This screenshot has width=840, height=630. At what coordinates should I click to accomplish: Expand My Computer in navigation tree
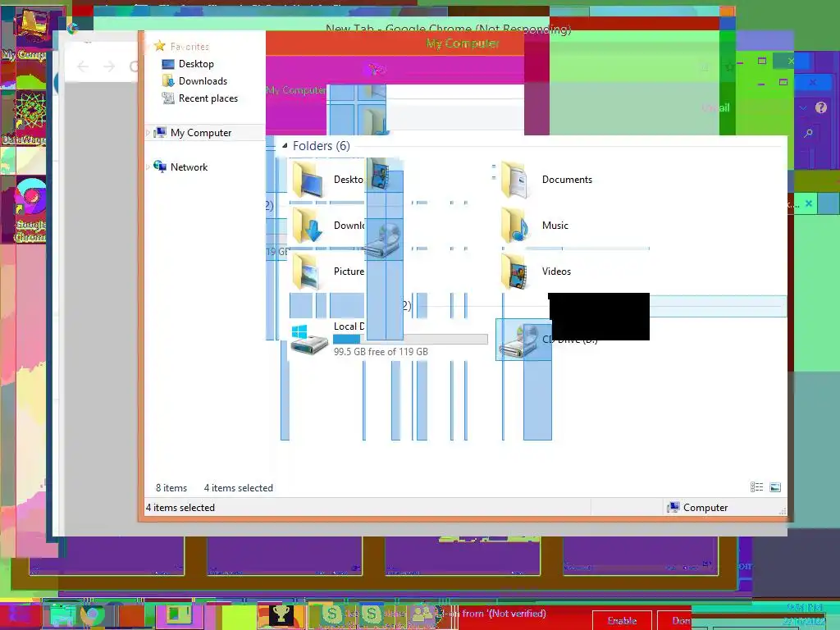click(x=148, y=132)
